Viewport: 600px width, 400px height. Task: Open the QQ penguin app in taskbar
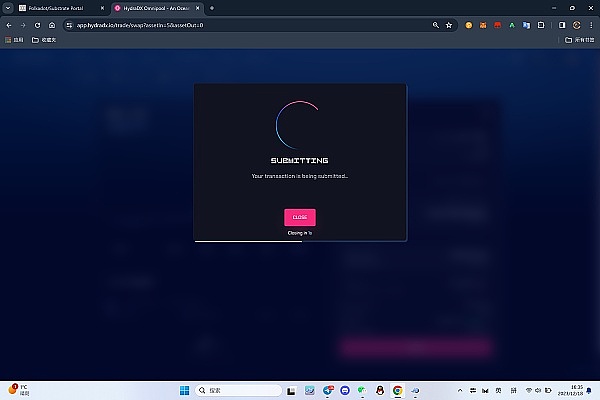tap(380, 390)
